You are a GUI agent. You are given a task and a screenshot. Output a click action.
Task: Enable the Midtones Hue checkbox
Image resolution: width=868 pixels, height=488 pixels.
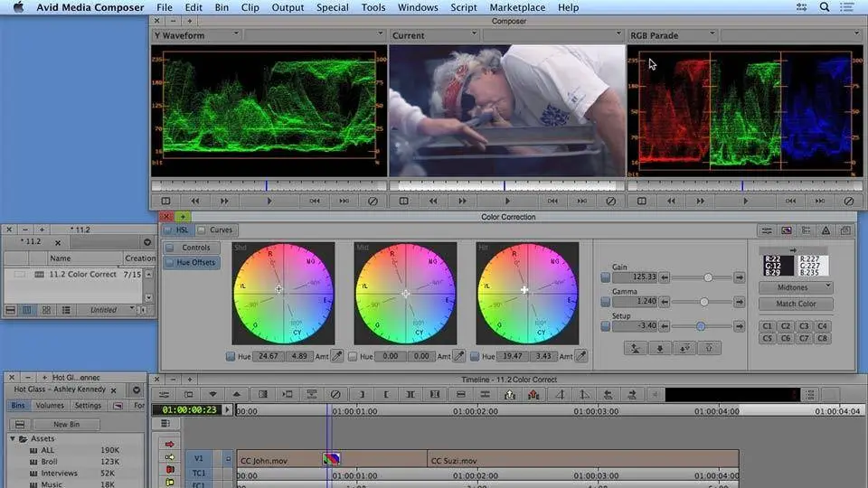[353, 356]
